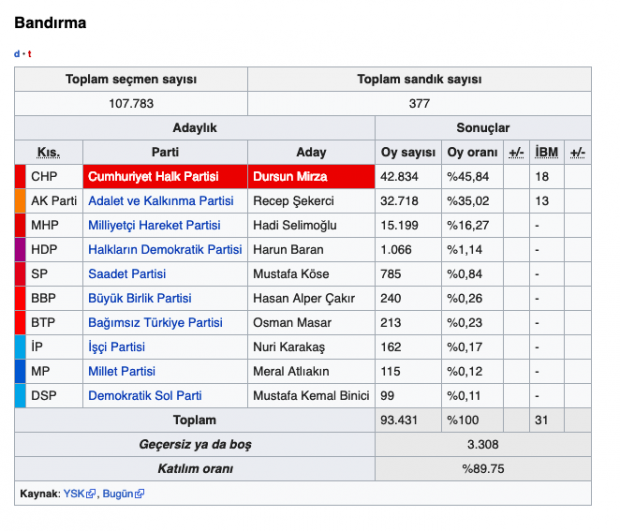Click the 't' template link under Bandırma
The image size is (620, 531).
point(28,54)
